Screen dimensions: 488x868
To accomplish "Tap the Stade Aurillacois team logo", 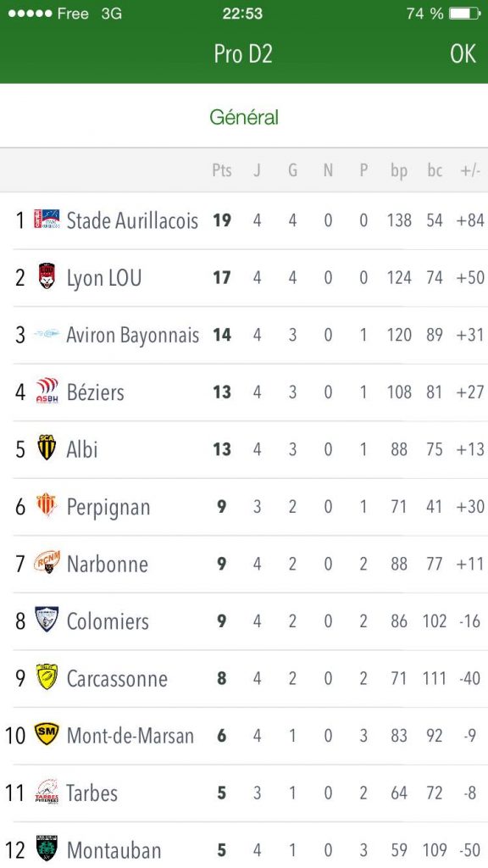I will [47, 220].
